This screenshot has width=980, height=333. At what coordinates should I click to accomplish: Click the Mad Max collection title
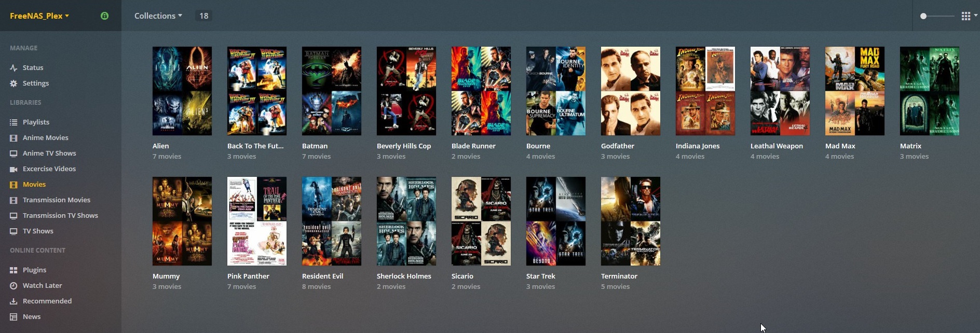click(840, 146)
